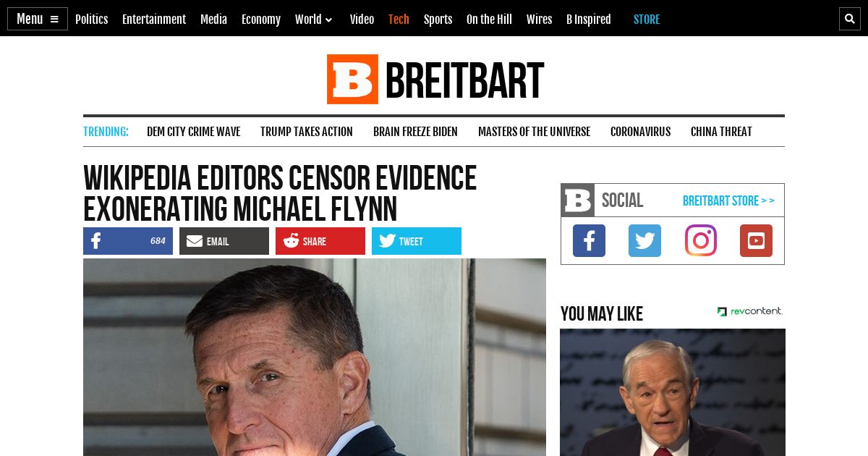This screenshot has width=868, height=456.
Task: Go to the Politics section
Action: tap(91, 20)
